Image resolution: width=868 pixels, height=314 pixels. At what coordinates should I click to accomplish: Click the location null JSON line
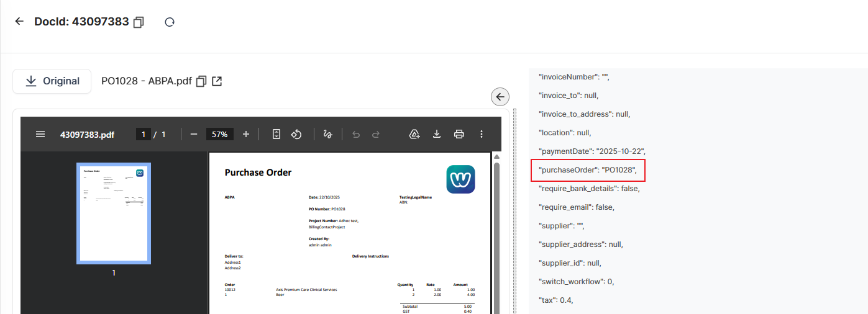[565, 132]
